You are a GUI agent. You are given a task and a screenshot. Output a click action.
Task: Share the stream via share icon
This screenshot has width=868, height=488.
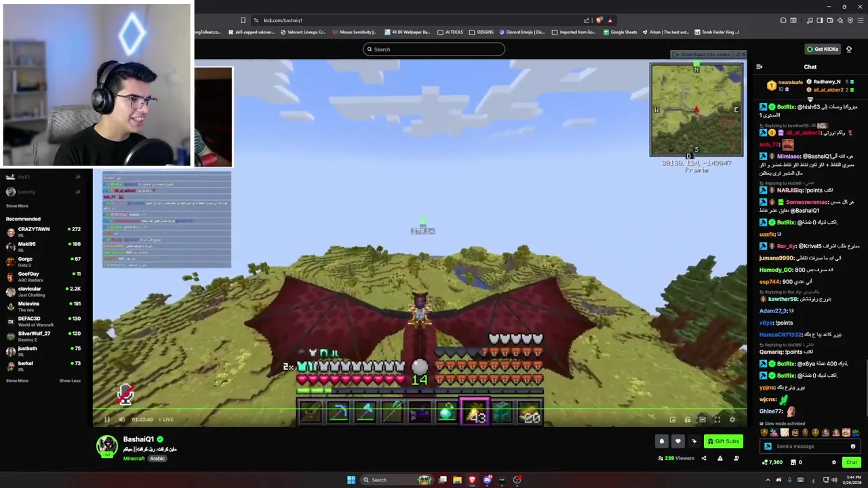(x=703, y=458)
